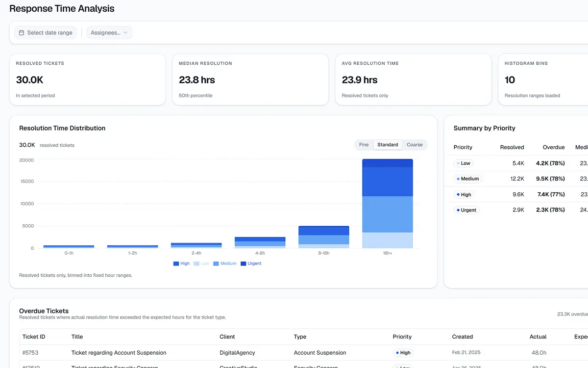Image resolution: width=588 pixels, height=368 pixels.
Task: Click the 8-16h histogram bar
Action: point(323,237)
